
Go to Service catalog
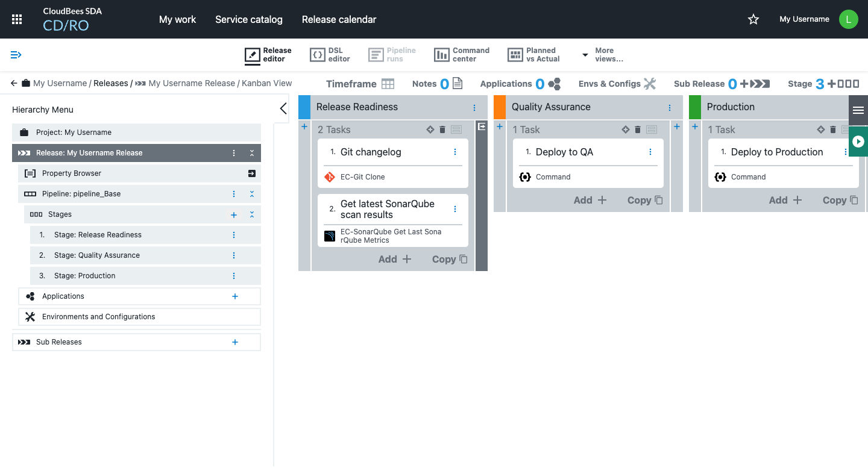click(x=248, y=19)
